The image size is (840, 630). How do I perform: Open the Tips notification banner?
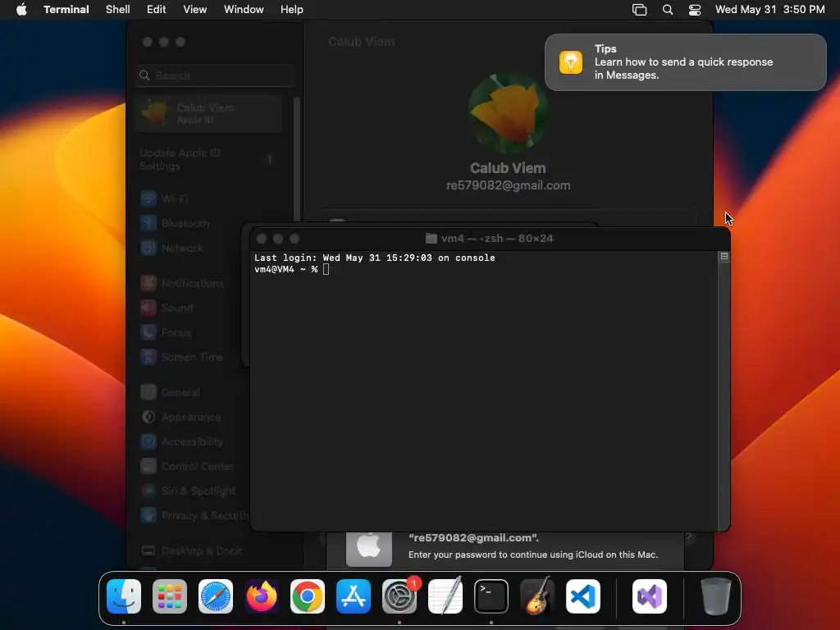click(x=686, y=62)
